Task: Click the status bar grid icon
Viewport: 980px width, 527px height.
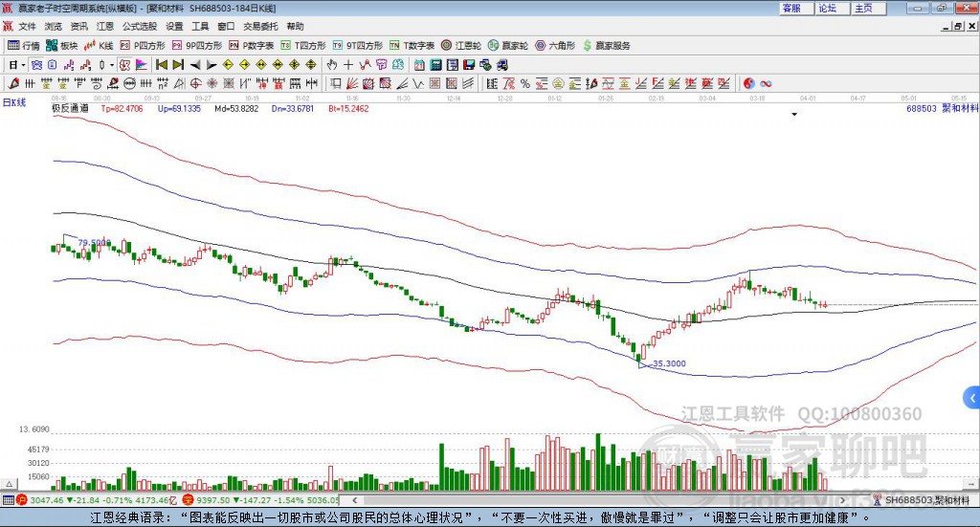Action: pyautogui.click(x=8, y=499)
